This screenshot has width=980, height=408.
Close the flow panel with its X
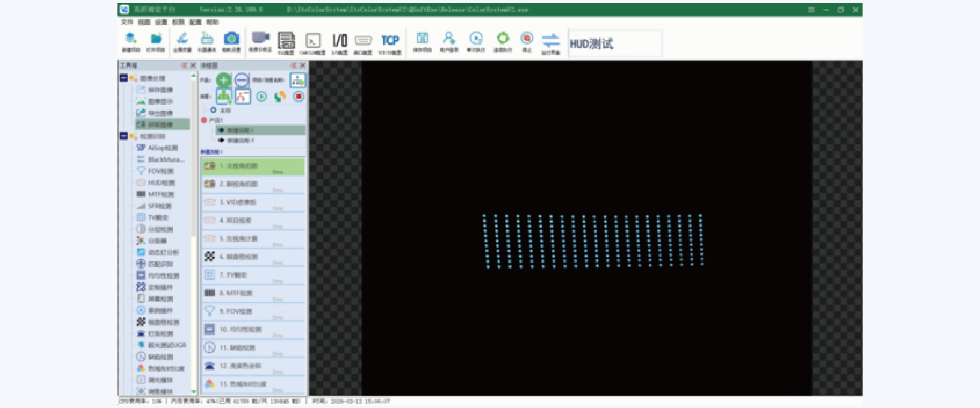302,65
